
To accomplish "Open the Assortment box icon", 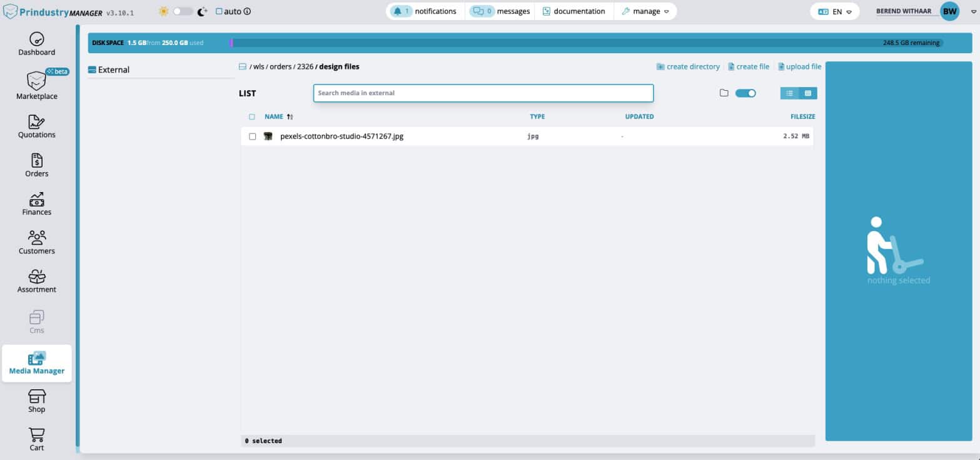I will click(36, 277).
